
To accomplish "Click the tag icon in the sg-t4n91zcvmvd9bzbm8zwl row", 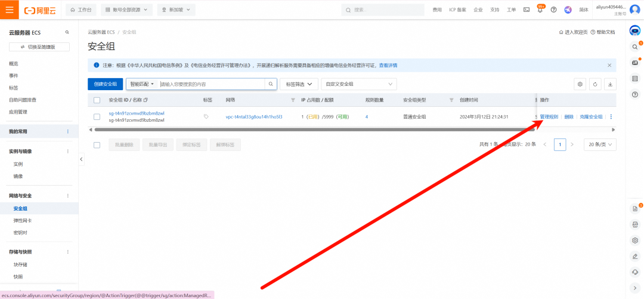I will point(206,117).
